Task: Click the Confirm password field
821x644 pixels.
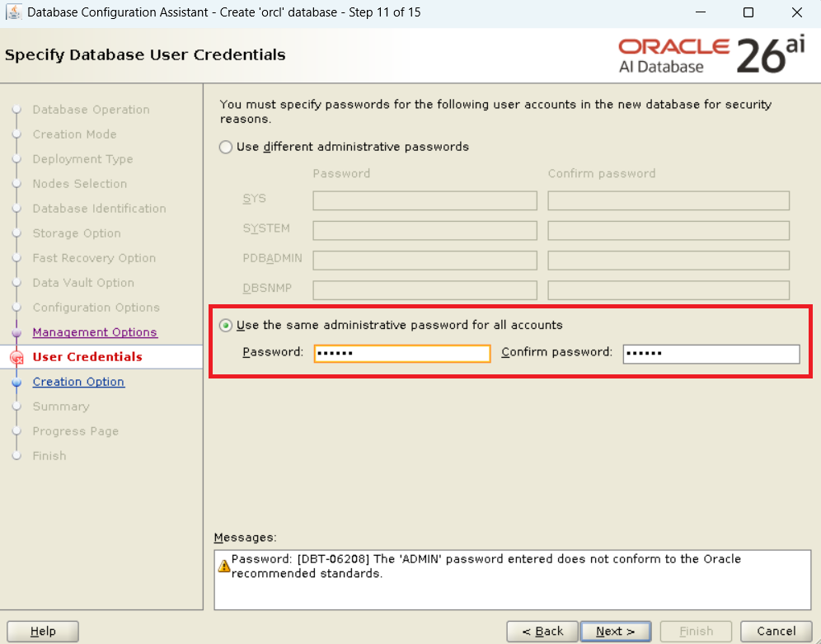Action: (711, 353)
